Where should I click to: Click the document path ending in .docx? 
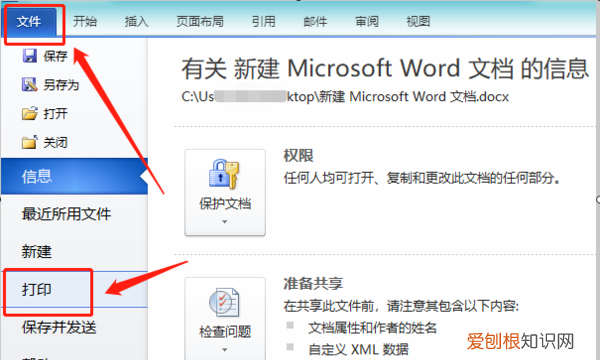pos(345,97)
